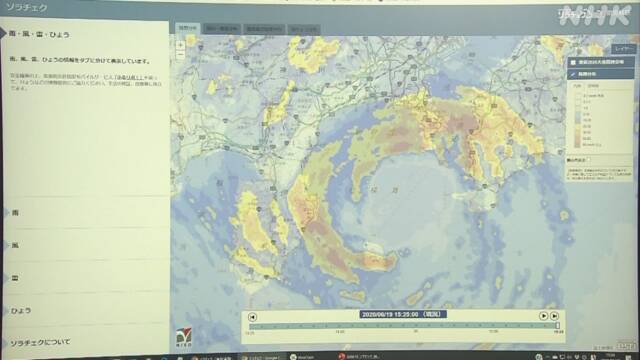This screenshot has height=360, width=640.
Task: Select the first active map tab
Action: coord(188,28)
